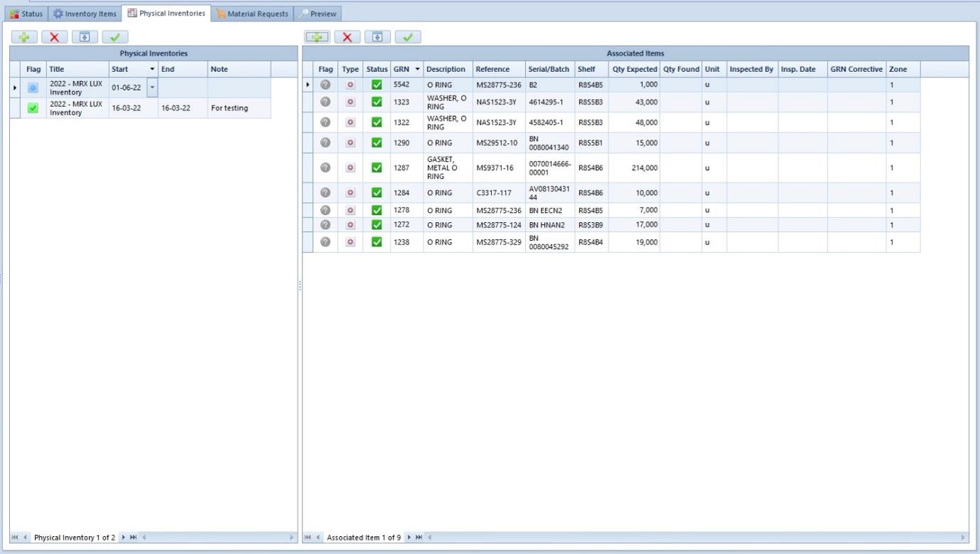
Task: Jump to last associated item record
Action: coord(418,538)
